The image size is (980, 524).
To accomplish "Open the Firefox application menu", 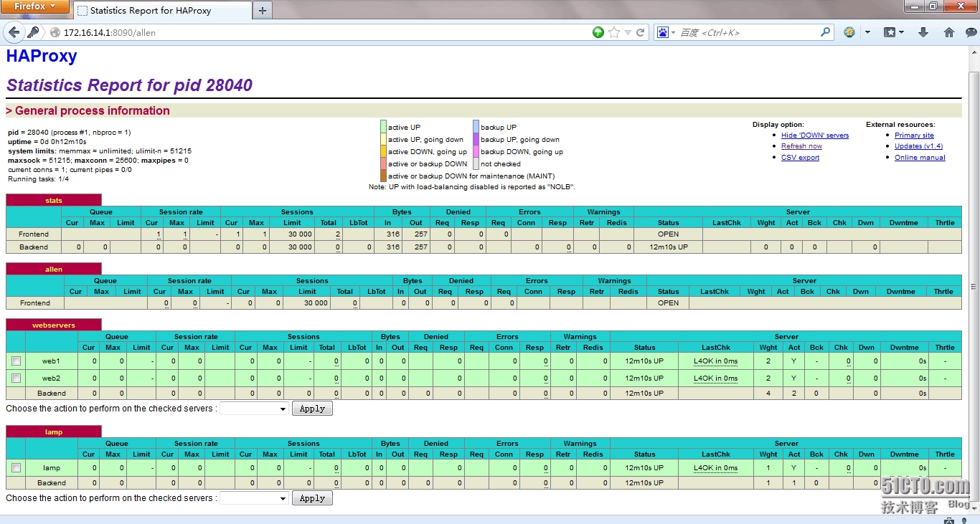I will tap(34, 6).
